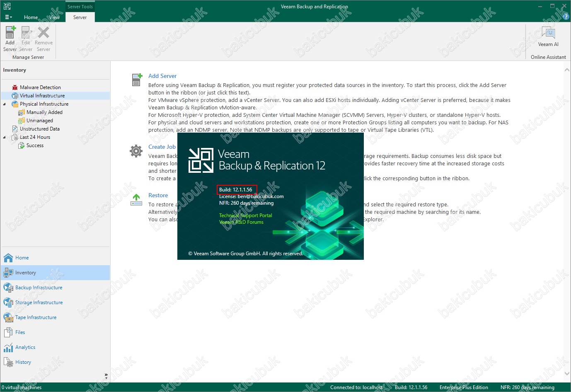Select Last 24 Hours tree node
The image size is (571, 392).
(x=35, y=137)
